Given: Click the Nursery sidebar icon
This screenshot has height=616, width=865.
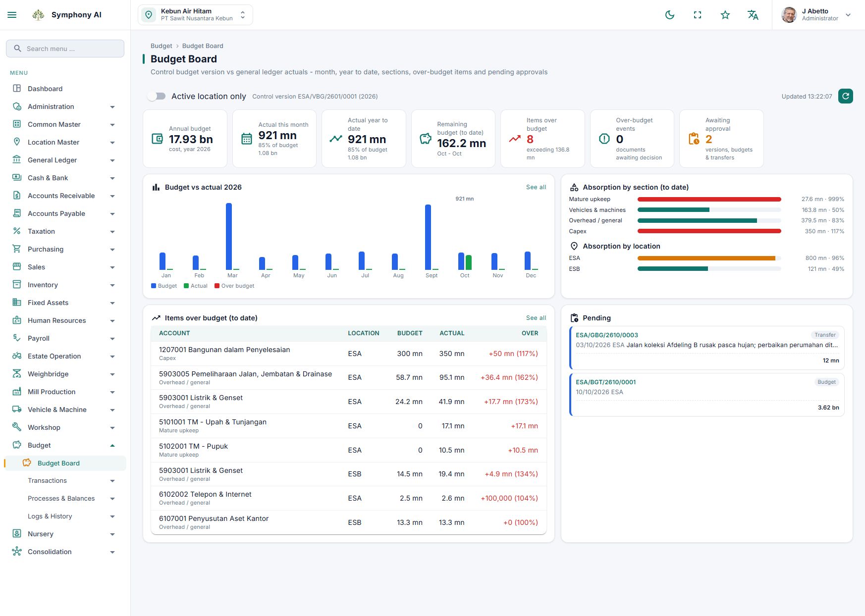Looking at the screenshot, I should point(17,534).
